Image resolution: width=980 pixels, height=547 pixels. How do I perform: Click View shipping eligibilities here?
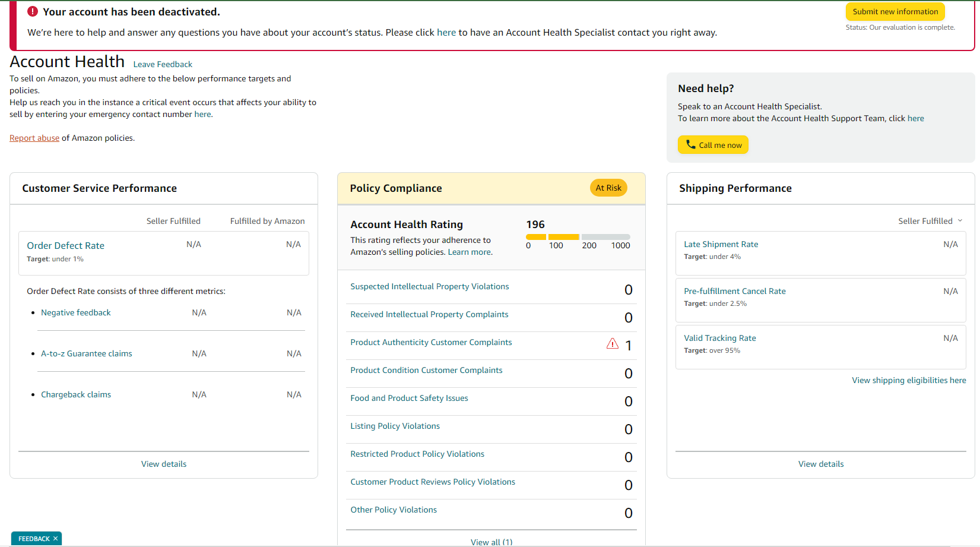pyautogui.click(x=909, y=380)
